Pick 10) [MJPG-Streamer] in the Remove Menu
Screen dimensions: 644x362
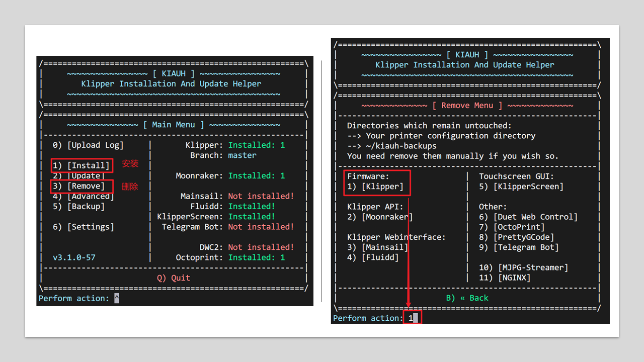pos(523,267)
